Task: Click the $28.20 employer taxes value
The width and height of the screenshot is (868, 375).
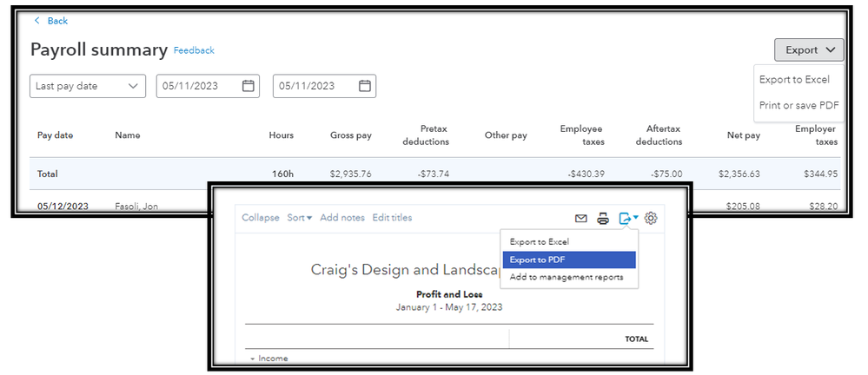Action: coord(823,207)
